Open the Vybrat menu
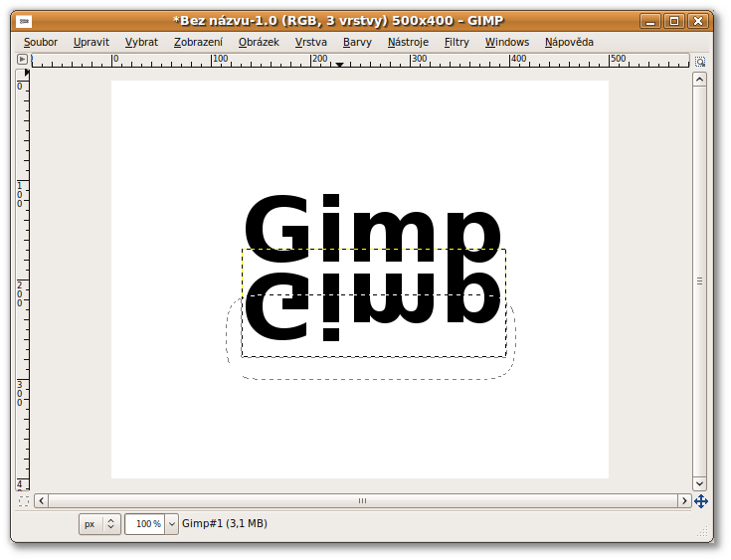 (x=141, y=42)
